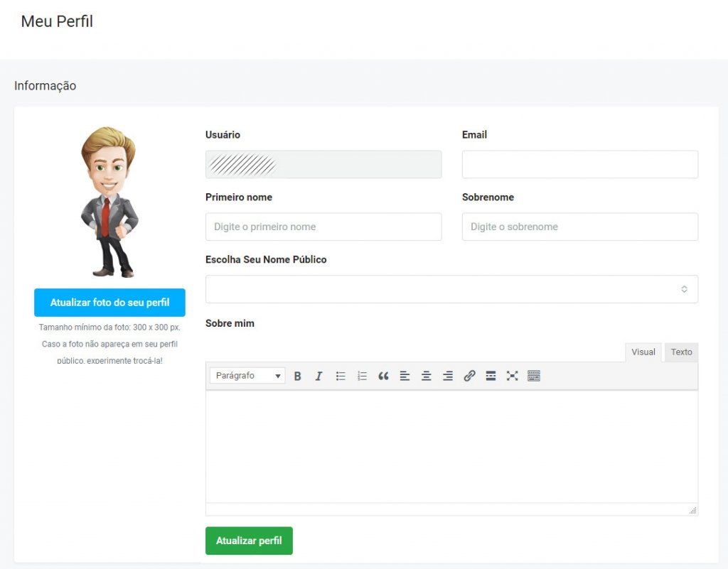Apply italic formatting in editor
728x569 pixels.
point(319,376)
